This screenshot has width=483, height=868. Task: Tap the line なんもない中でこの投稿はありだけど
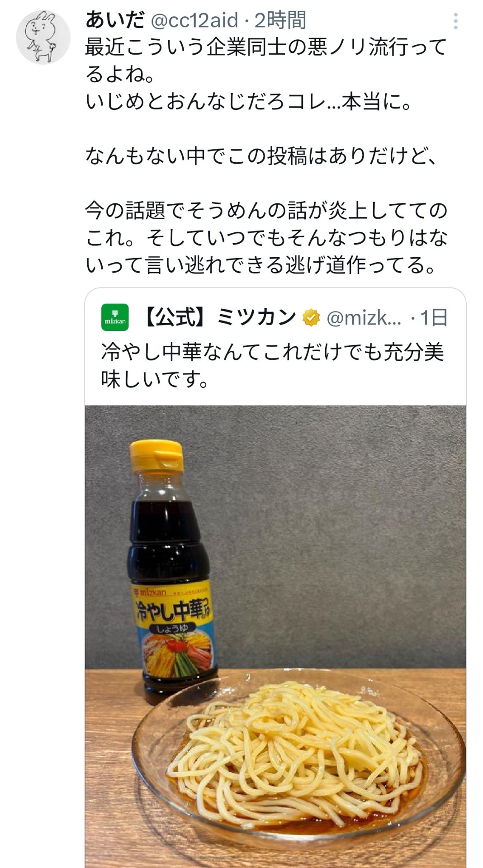click(262, 156)
